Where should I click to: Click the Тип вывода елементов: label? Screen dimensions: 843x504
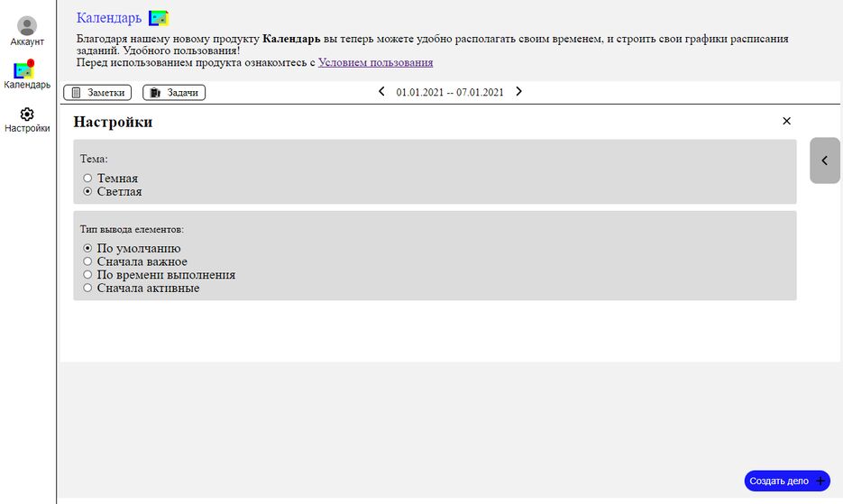pyautogui.click(x=132, y=229)
